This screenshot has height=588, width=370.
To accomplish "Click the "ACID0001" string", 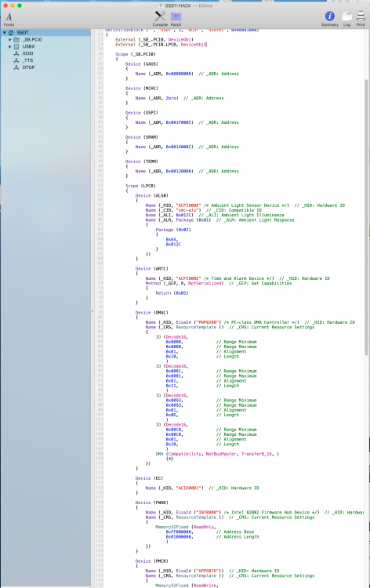I will coord(190,488).
